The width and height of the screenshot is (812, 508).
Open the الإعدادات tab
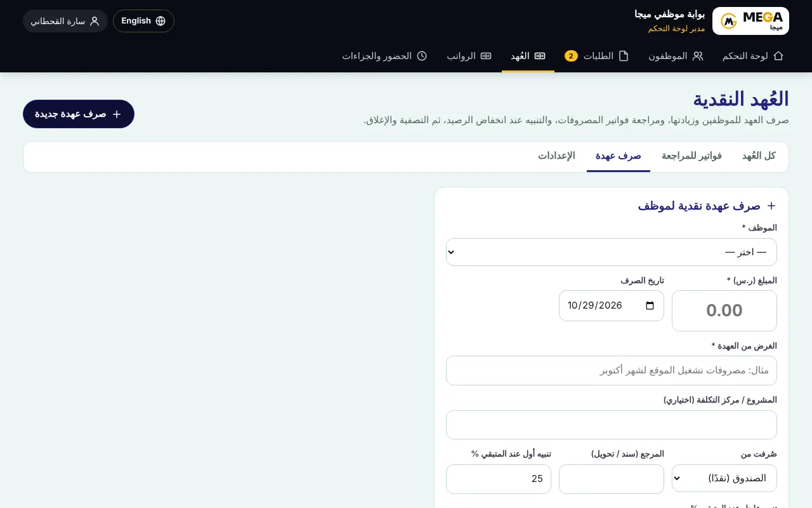tap(556, 156)
